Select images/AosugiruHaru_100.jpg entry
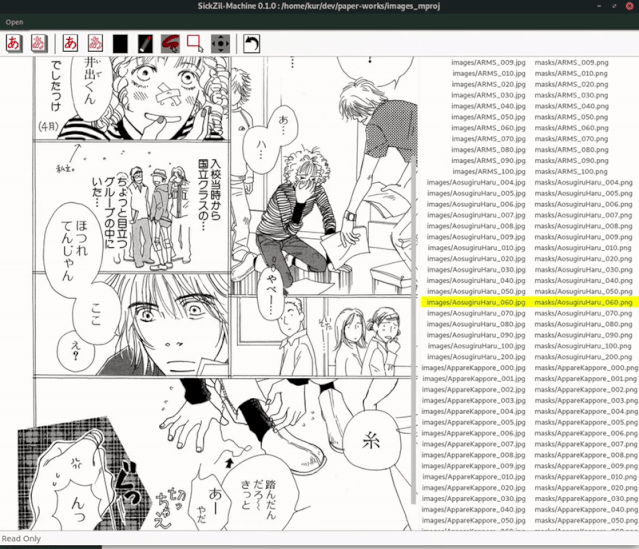The height and width of the screenshot is (549, 639). [476, 346]
